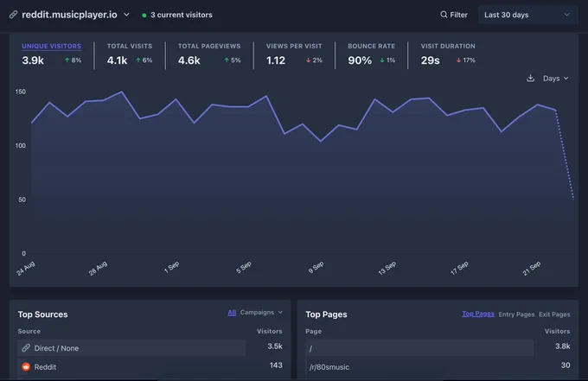Click the 5 Sep label on chart axis
This screenshot has width=588, height=381.
click(x=244, y=267)
